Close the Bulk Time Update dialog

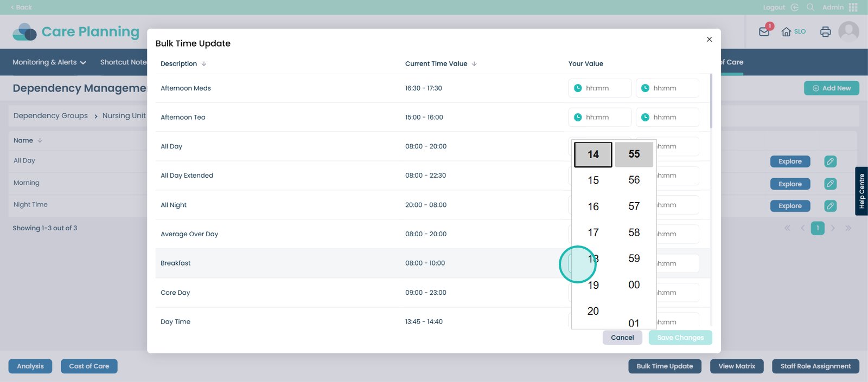709,39
